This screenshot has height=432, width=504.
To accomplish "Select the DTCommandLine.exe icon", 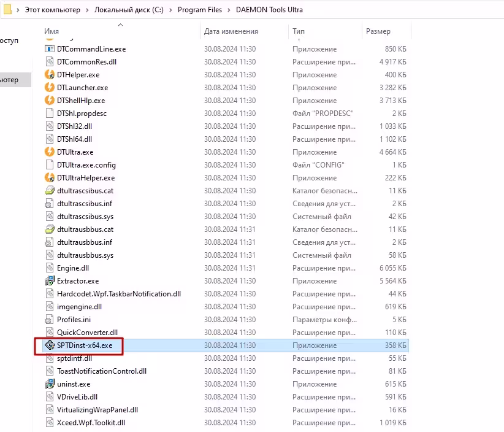I will (x=50, y=49).
